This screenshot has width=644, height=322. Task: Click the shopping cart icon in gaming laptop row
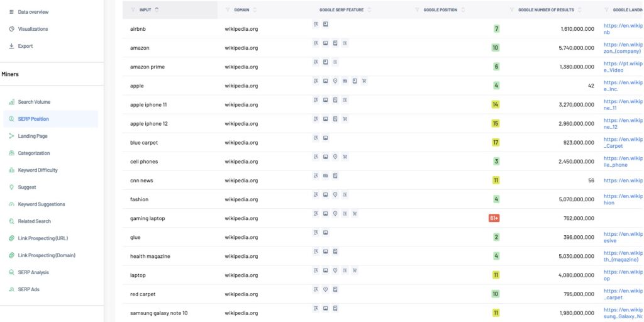coord(355,214)
